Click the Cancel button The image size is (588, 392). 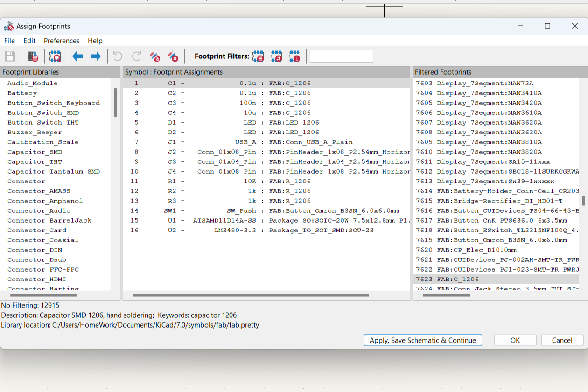[562, 340]
